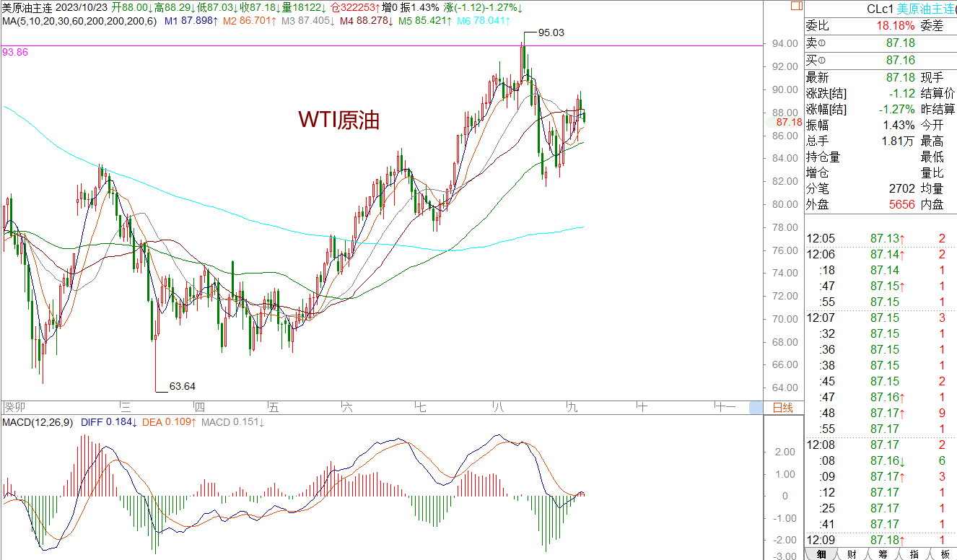Select the M3 87.405 moving average label
The height and width of the screenshot is (560, 957).
[x=307, y=21]
